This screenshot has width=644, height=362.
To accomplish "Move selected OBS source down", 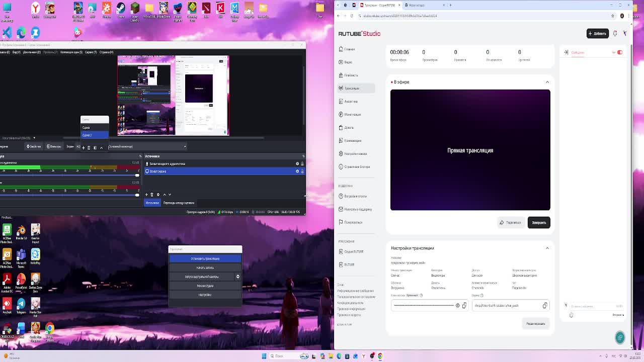I will [170, 195].
